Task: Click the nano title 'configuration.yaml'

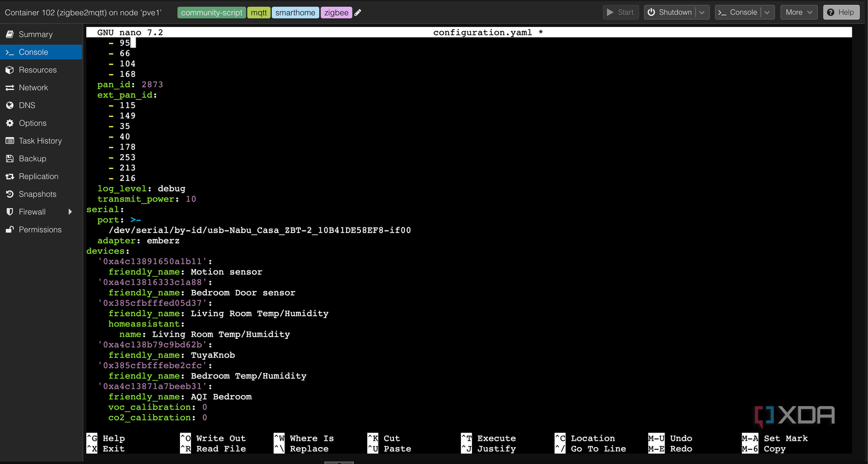Action: 482,33
